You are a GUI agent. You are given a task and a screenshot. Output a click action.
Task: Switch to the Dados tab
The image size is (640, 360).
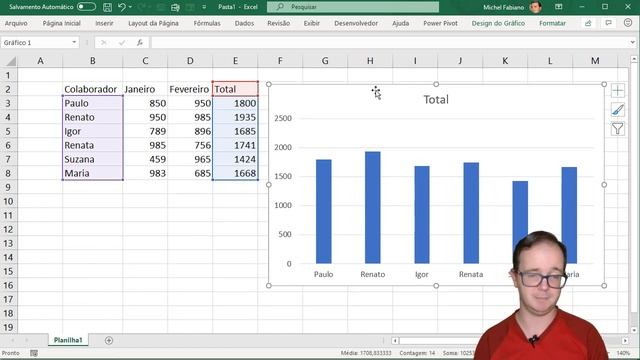click(x=244, y=23)
